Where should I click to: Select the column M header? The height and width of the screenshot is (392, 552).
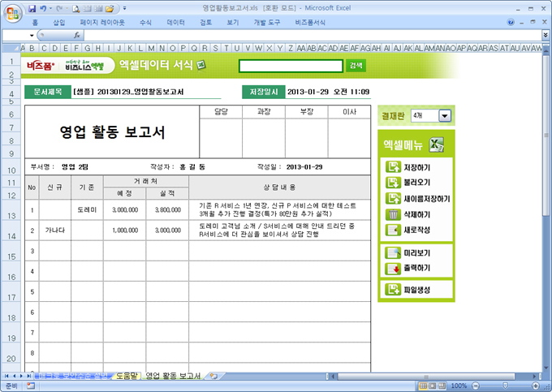(151, 48)
